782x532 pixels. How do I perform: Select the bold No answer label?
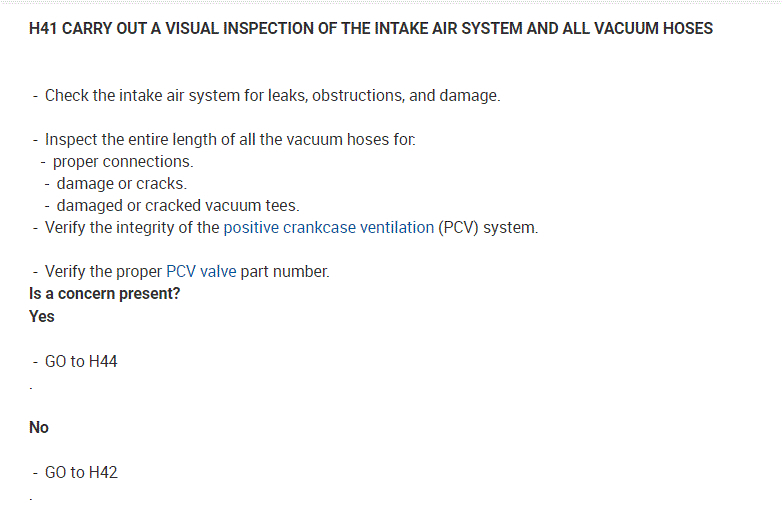pyautogui.click(x=39, y=427)
